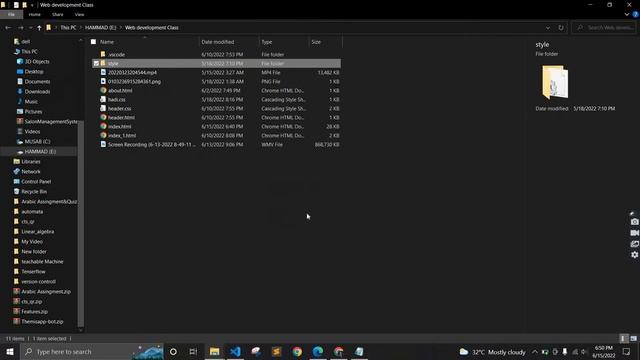Click This PC in address breadcrumb
640x360 pixels.
(x=68, y=28)
